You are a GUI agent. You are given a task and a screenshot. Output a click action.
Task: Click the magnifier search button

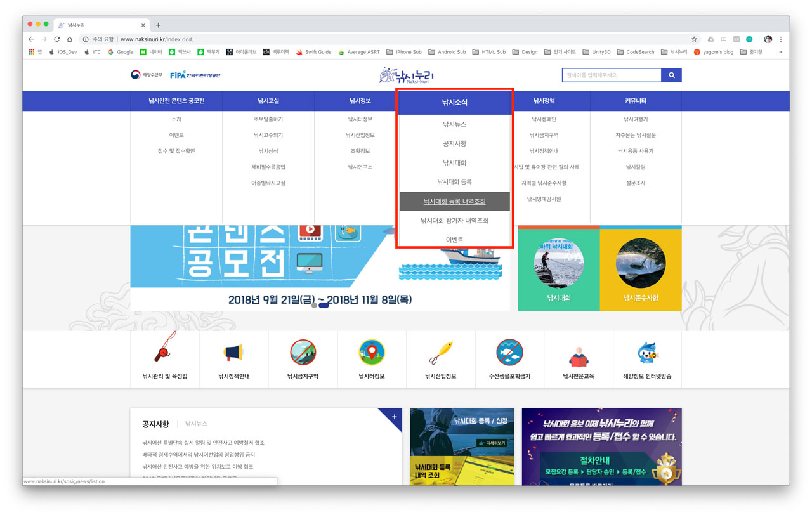point(671,75)
